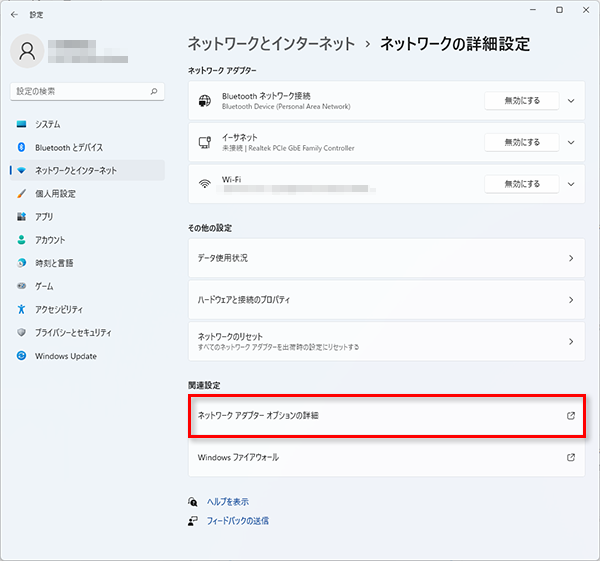Click the システム monitor icon

coord(21,124)
